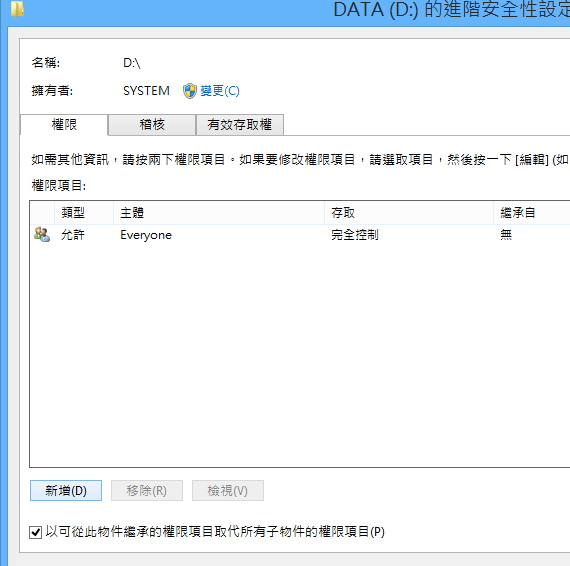Click the folder icon in the title bar

17,9
